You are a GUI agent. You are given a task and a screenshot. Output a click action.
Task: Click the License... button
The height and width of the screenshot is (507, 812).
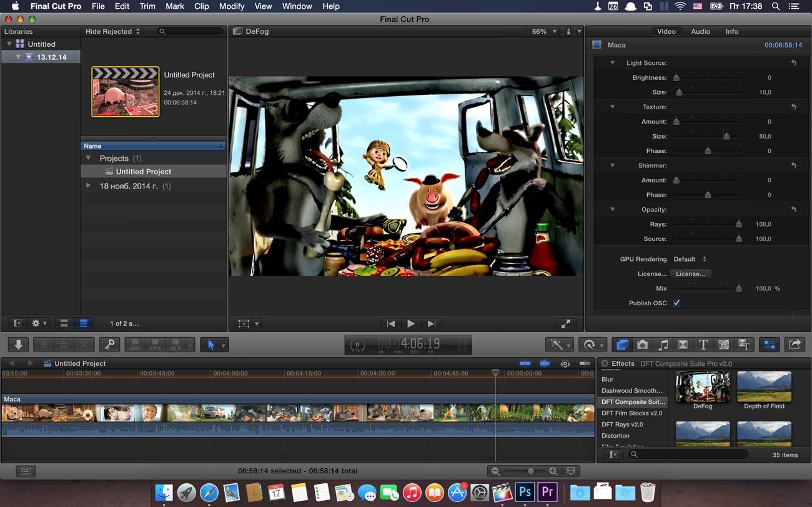click(x=690, y=273)
